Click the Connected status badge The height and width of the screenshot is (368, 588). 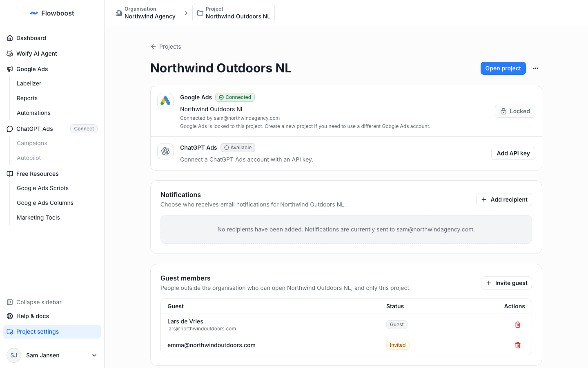pos(235,97)
